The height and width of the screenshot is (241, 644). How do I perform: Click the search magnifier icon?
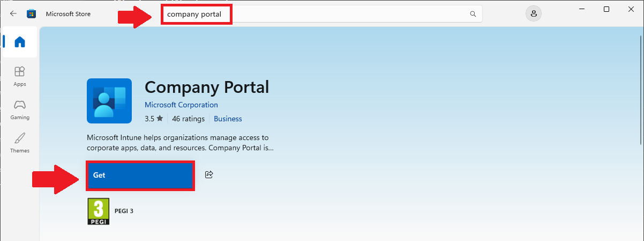pyautogui.click(x=473, y=14)
